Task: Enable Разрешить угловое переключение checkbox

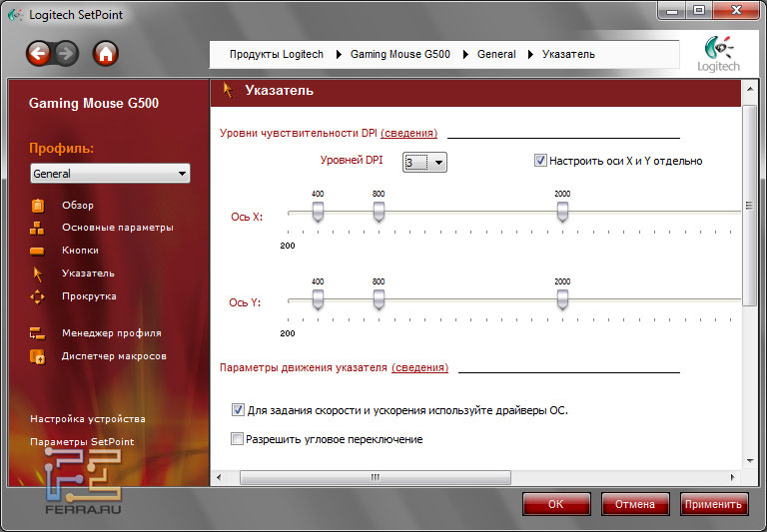Action: 238,439
